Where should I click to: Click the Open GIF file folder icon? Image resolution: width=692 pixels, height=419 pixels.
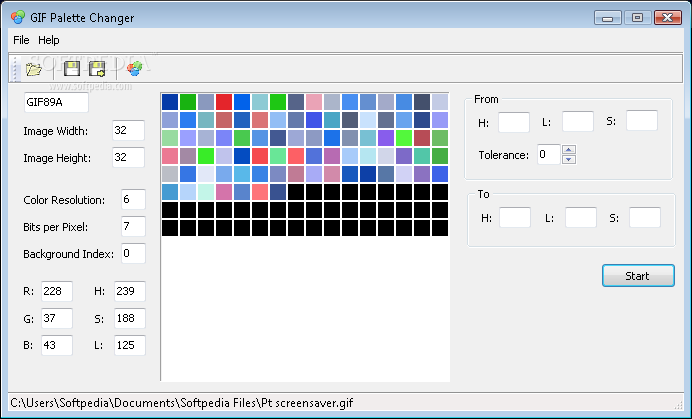[x=34, y=69]
